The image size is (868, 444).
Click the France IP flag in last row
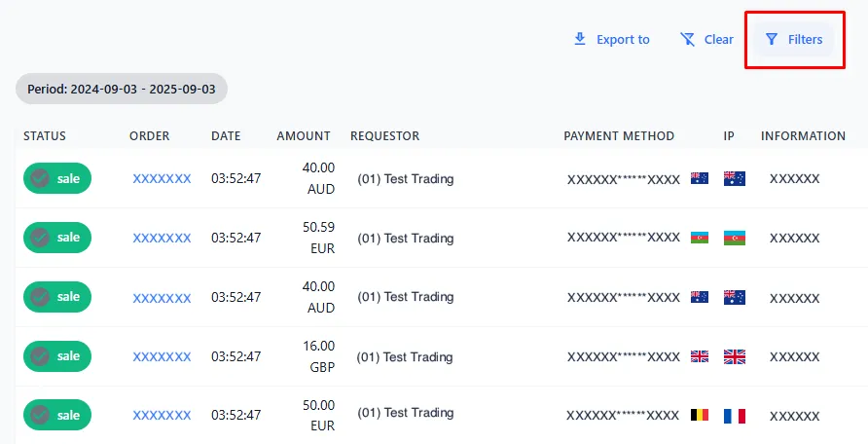point(734,416)
